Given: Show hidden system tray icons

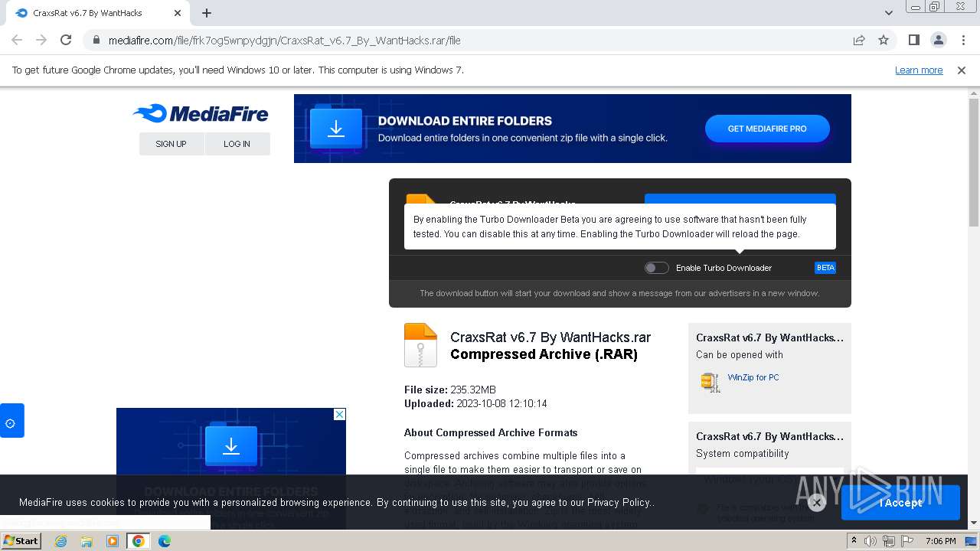Looking at the screenshot, I should tap(854, 541).
